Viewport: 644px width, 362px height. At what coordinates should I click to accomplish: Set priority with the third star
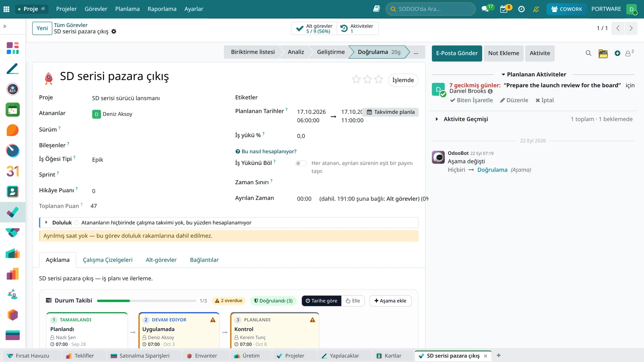point(379,79)
